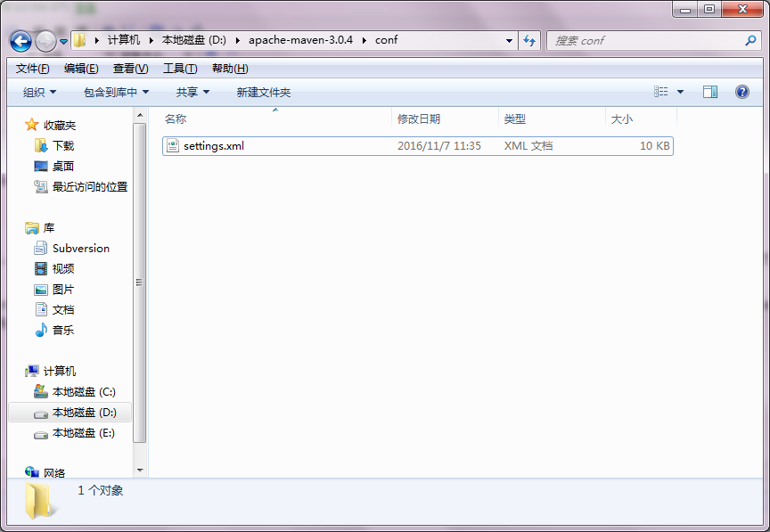
Task: Open 最近访问的位置 in favorites
Action: click(x=90, y=186)
